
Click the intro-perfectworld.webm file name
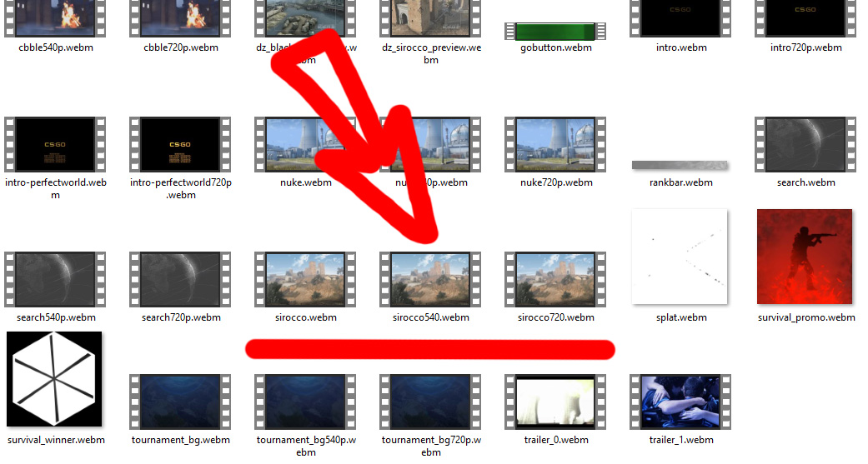click(x=56, y=188)
